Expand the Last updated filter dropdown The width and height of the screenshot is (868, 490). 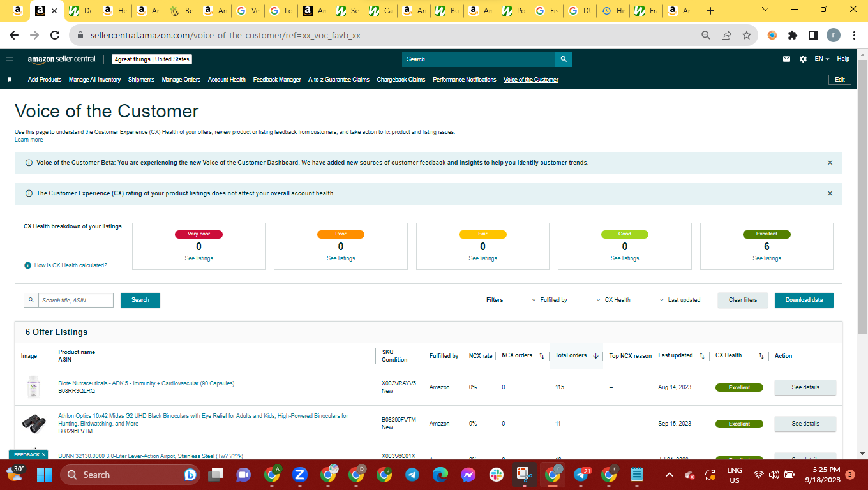(x=680, y=300)
